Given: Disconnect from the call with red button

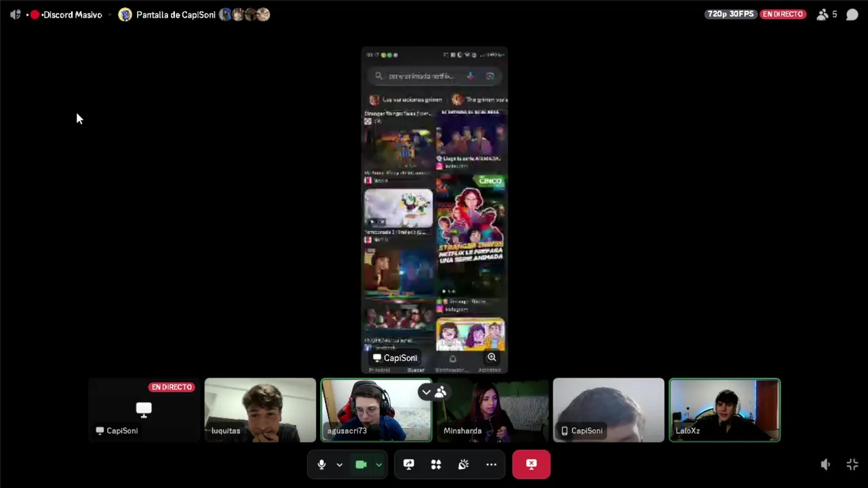Looking at the screenshot, I should point(531,464).
